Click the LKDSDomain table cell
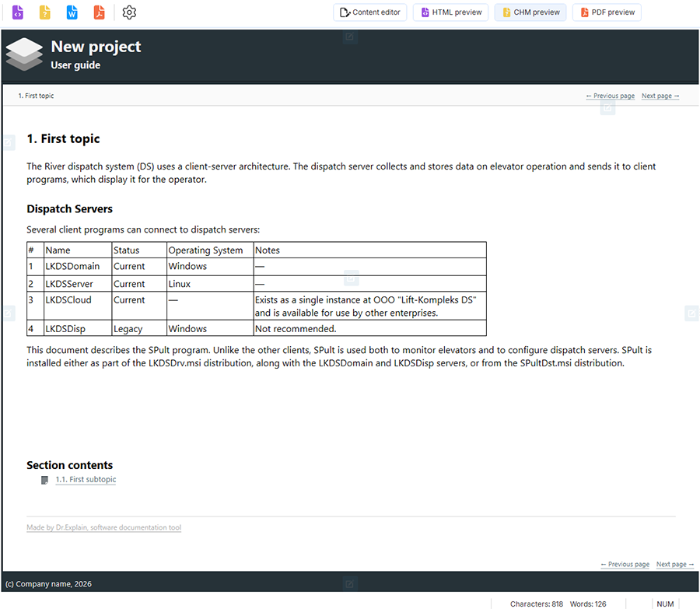 [x=78, y=267]
